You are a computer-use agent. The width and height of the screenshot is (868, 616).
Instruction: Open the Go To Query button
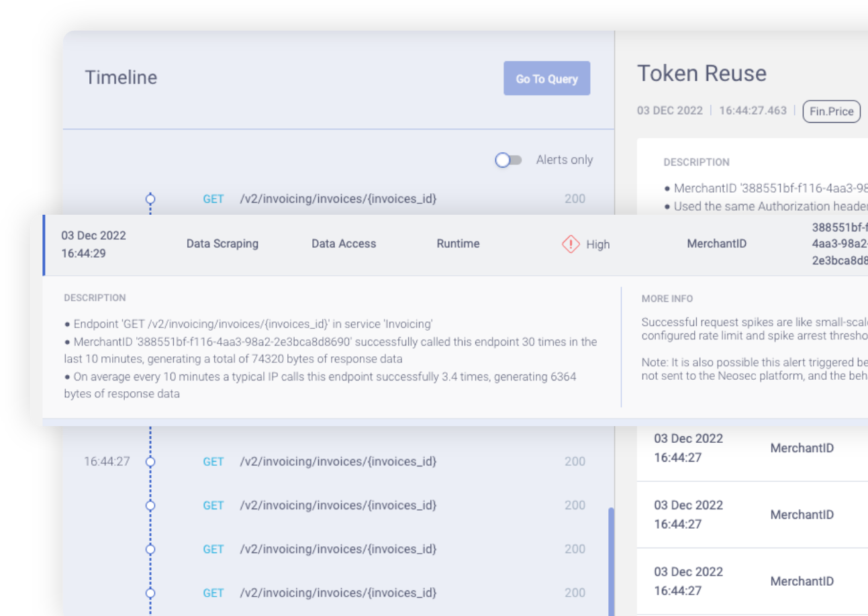[x=546, y=79]
